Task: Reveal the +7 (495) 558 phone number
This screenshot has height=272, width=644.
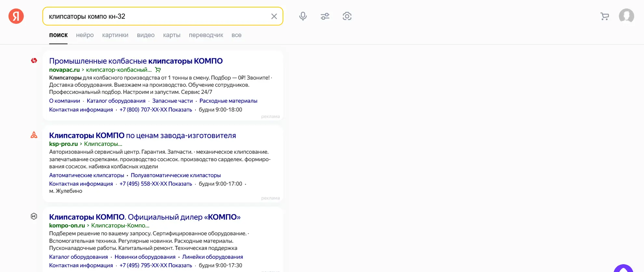Action: [x=155, y=184]
